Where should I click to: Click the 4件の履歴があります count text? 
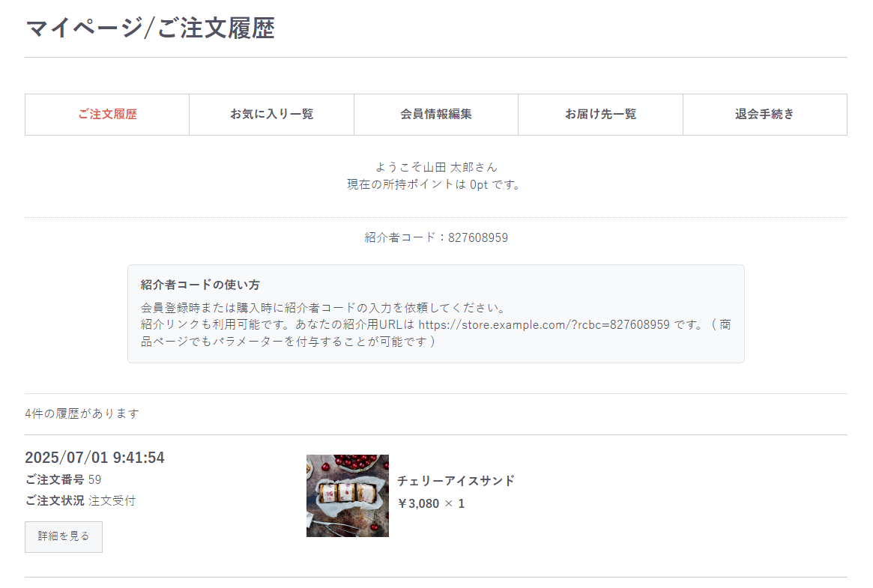click(x=82, y=413)
